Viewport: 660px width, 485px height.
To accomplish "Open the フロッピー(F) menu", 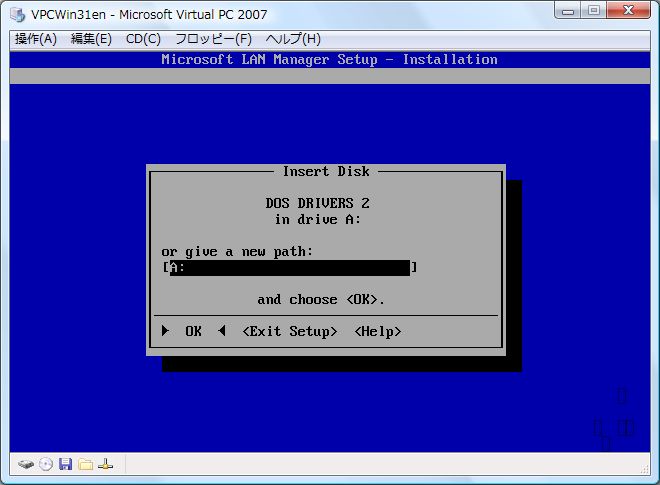I will tap(213, 39).
